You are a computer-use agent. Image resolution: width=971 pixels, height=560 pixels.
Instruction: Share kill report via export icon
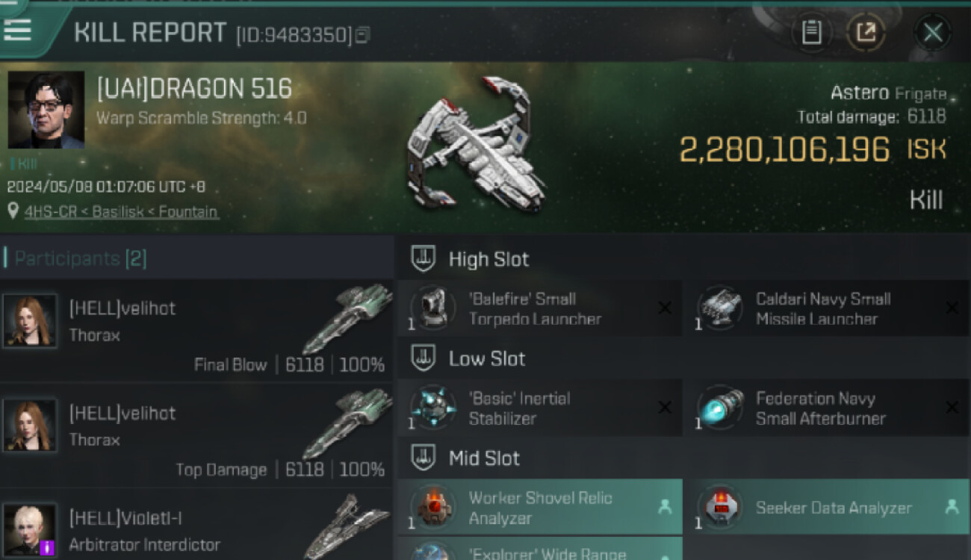tap(866, 33)
